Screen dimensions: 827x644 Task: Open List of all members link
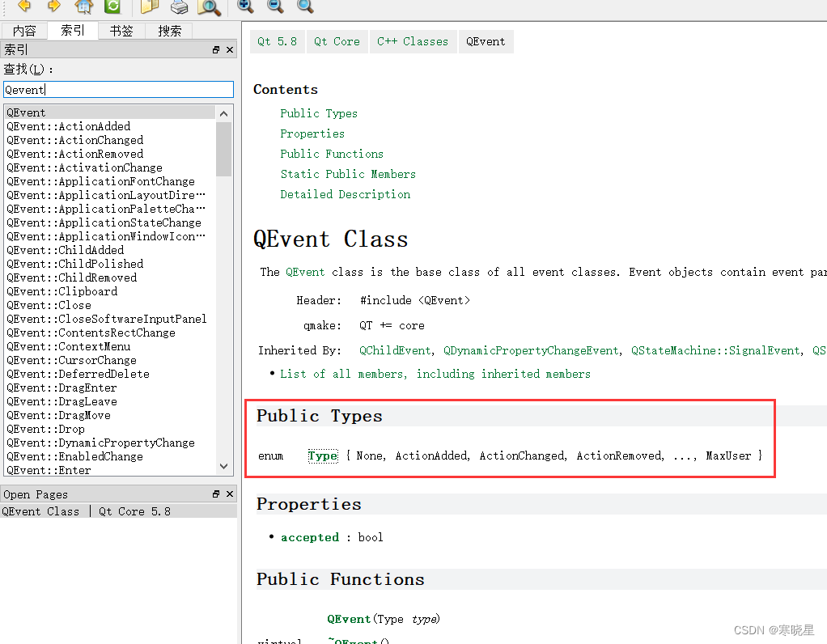click(435, 374)
